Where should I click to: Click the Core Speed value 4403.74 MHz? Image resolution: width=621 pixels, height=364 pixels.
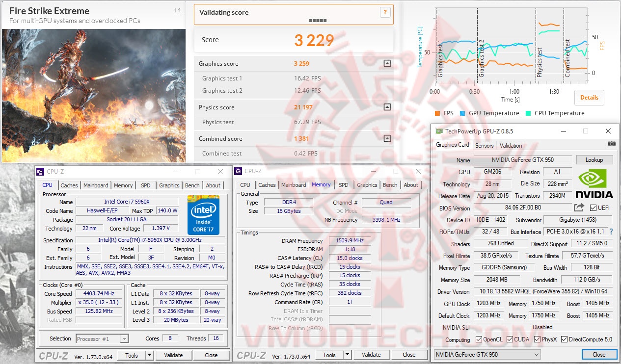[x=99, y=294]
